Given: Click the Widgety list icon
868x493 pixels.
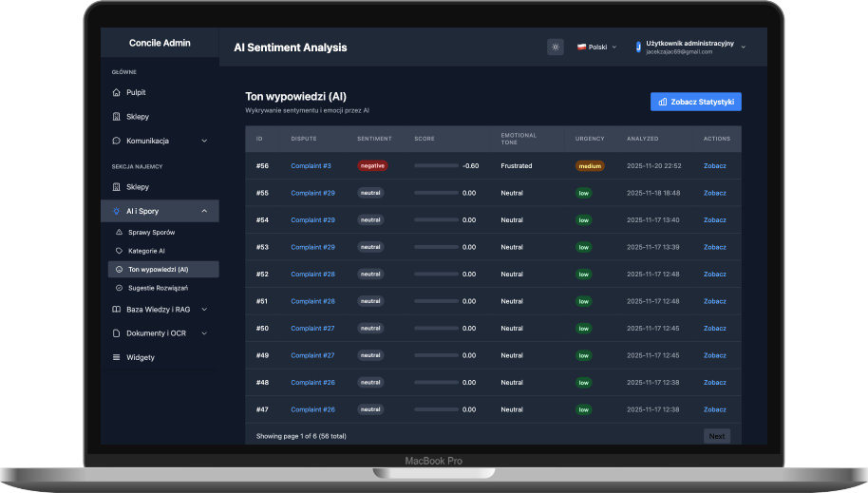Looking at the screenshot, I should (116, 357).
